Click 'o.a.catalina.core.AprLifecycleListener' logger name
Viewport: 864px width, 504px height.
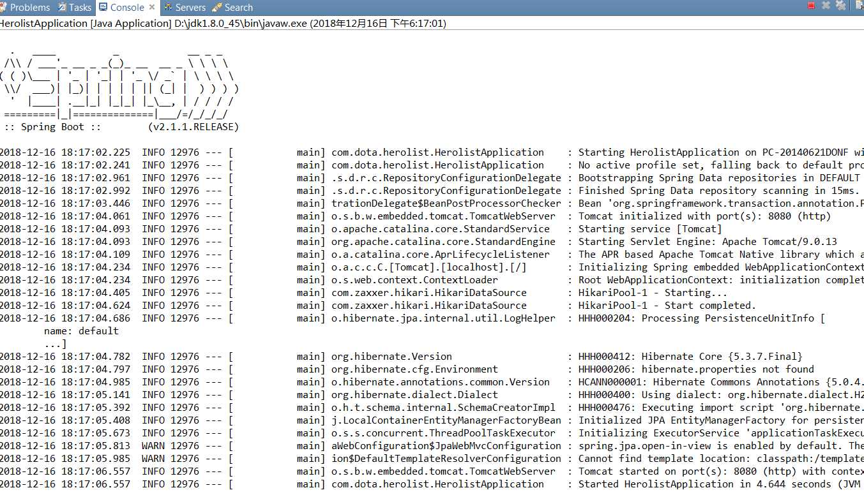pos(441,255)
